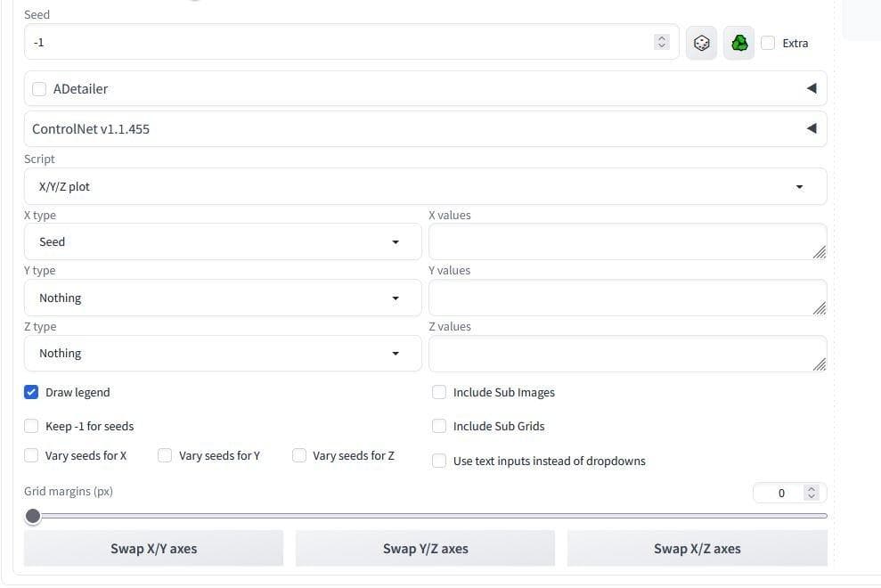This screenshot has height=588, width=881.
Task: Expand the ControlNet v1.1.455 section
Action: (x=811, y=128)
